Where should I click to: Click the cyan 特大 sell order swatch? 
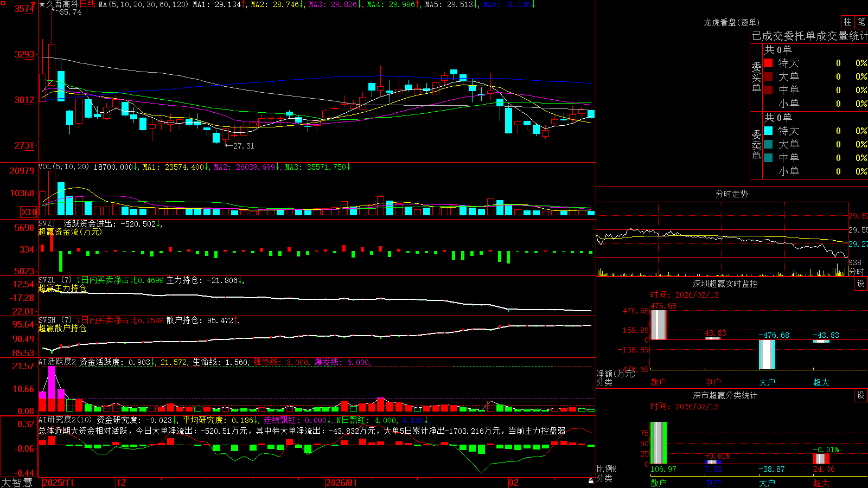768,131
